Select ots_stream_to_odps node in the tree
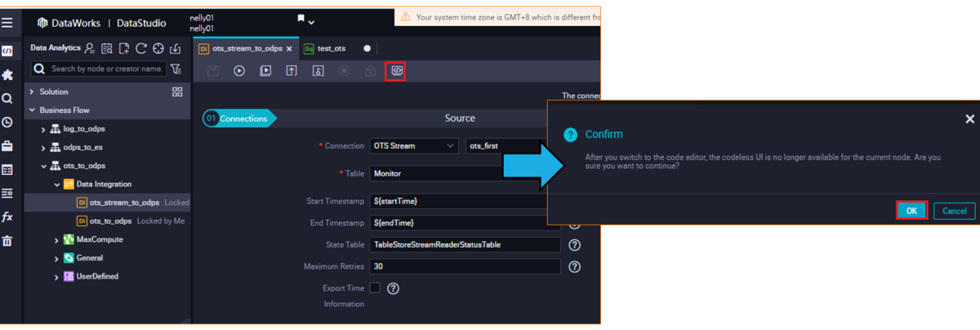The image size is (980, 330). (x=124, y=203)
